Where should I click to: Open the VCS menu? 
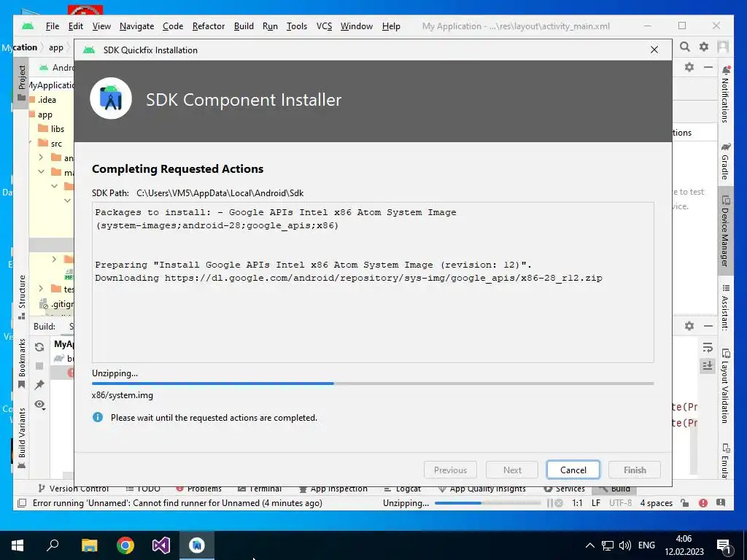click(x=325, y=26)
